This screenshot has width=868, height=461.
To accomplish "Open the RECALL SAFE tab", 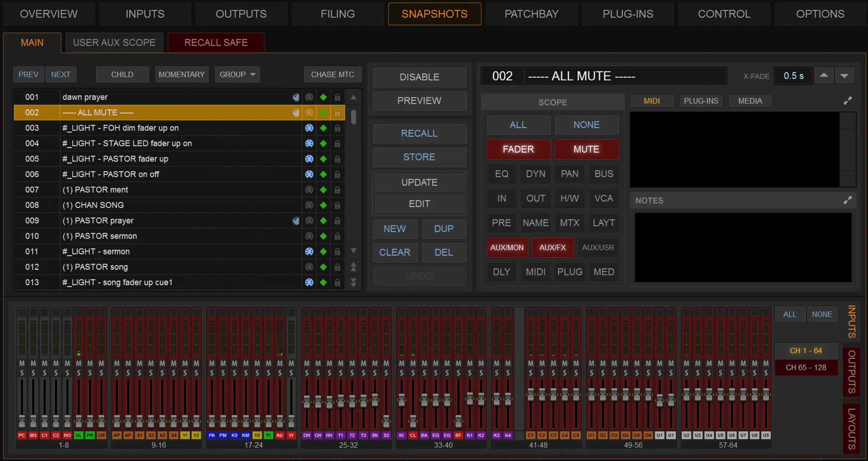I will 216,42.
